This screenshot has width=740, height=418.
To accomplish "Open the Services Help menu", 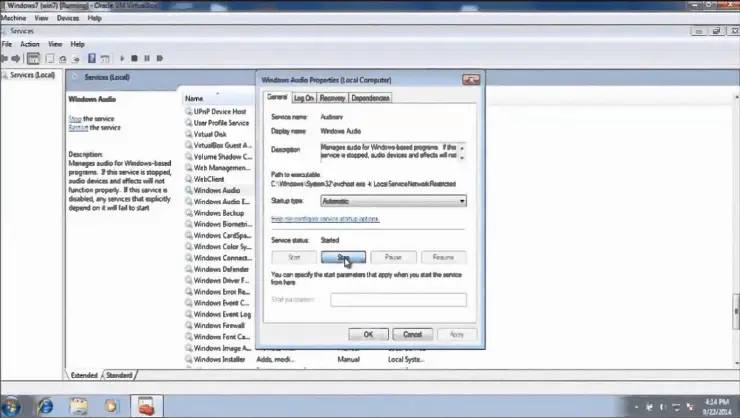I will click(x=77, y=44).
